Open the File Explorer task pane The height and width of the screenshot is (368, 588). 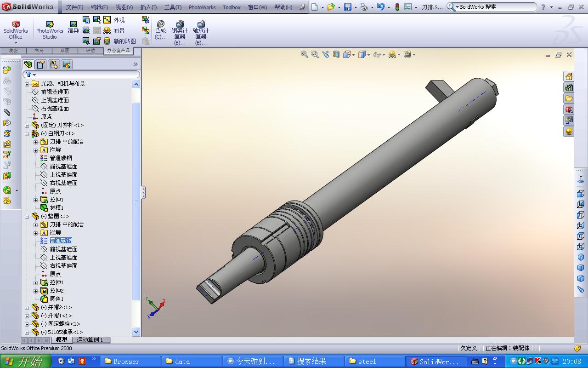click(x=569, y=98)
